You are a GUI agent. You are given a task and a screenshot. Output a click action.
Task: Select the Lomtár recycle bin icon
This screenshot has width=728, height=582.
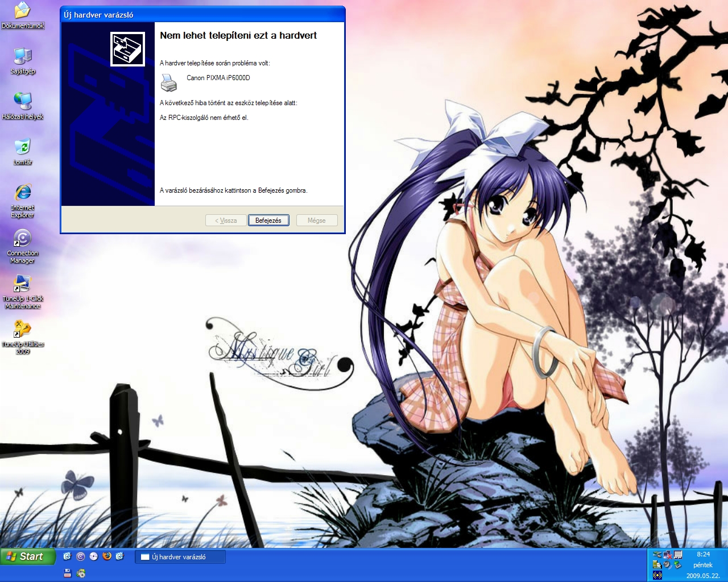(x=23, y=152)
